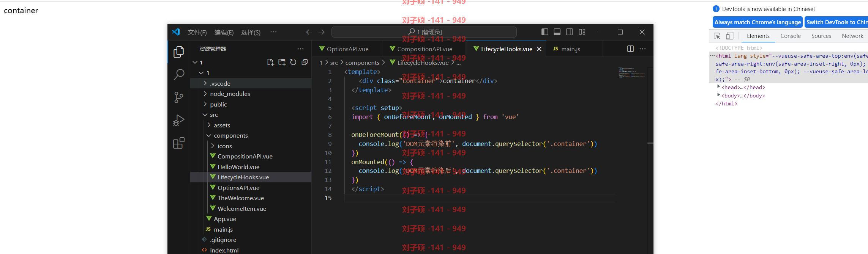Create a new file in explorer
This screenshot has height=254, width=868.
tap(270, 62)
